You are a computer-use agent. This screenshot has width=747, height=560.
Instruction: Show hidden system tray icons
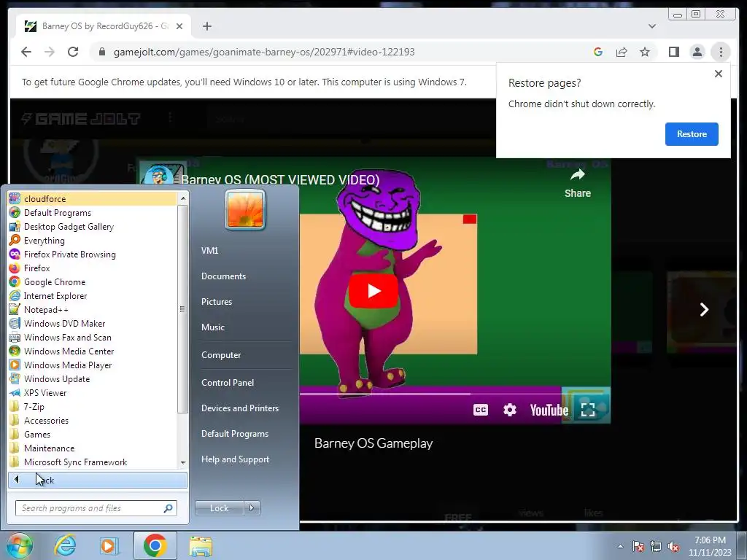tap(620, 546)
